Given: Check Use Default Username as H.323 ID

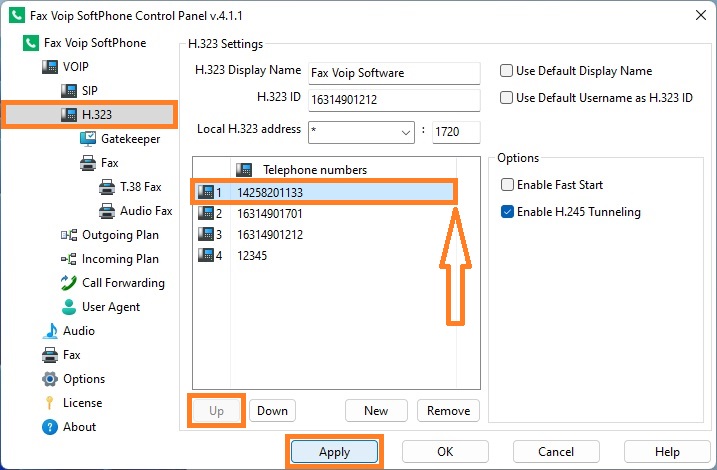Looking at the screenshot, I should point(506,97).
